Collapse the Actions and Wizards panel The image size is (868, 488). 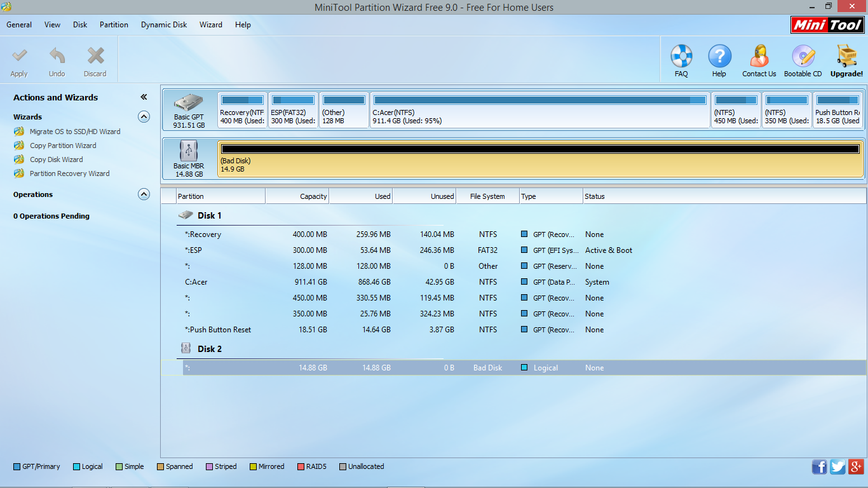tap(144, 97)
